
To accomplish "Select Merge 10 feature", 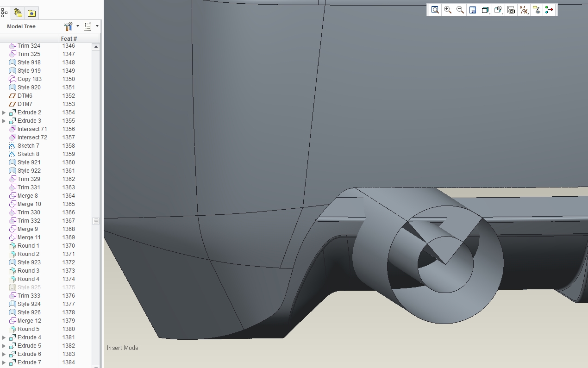I will pos(29,204).
